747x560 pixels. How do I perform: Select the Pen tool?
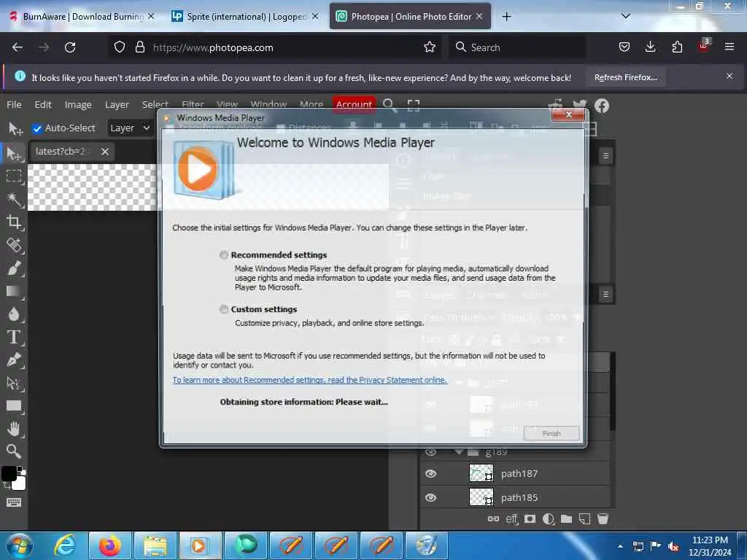14,359
